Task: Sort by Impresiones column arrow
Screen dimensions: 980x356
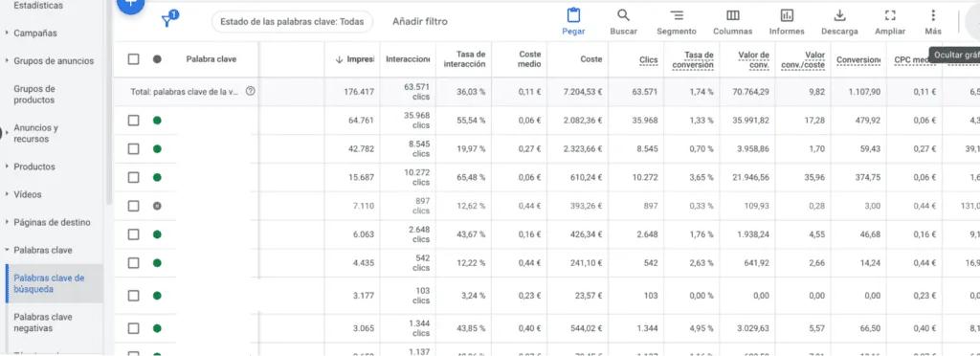Action: point(340,59)
